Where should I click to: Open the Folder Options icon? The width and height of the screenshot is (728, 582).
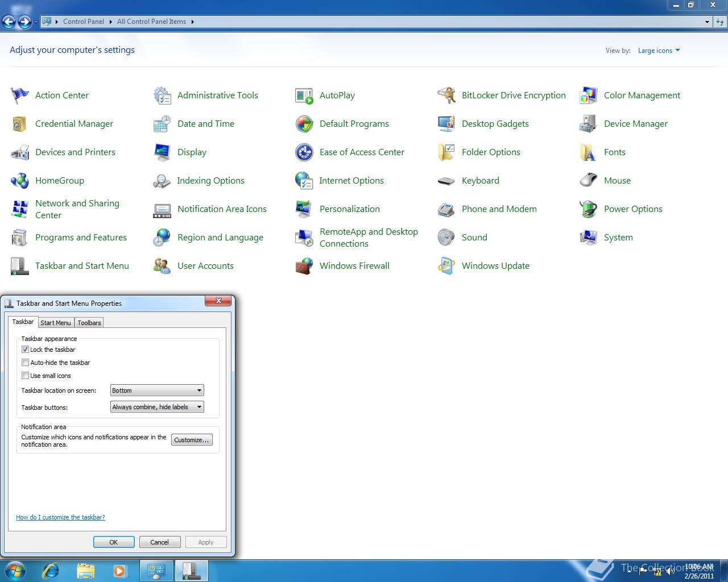tap(446, 152)
